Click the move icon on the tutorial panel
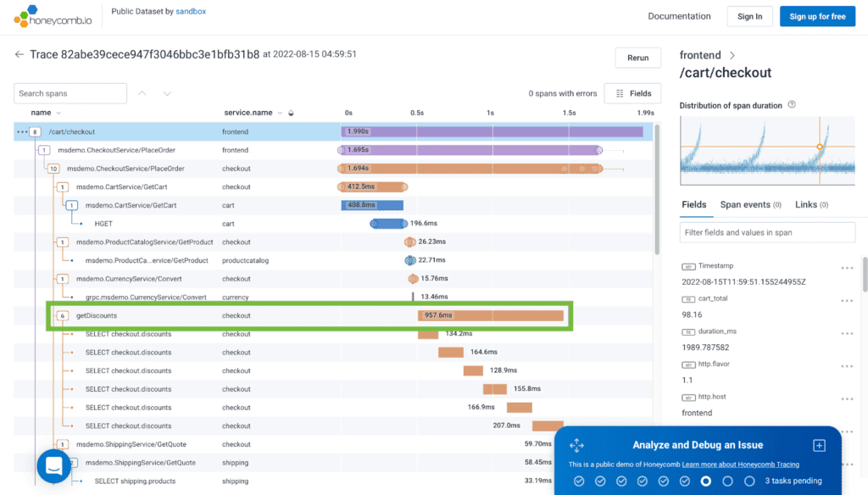 (x=576, y=445)
